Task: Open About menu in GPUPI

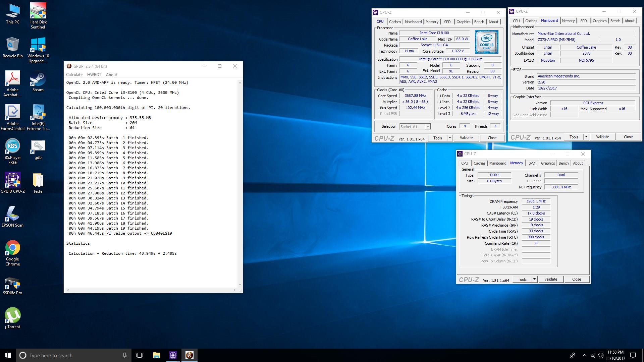Action: 111,75
